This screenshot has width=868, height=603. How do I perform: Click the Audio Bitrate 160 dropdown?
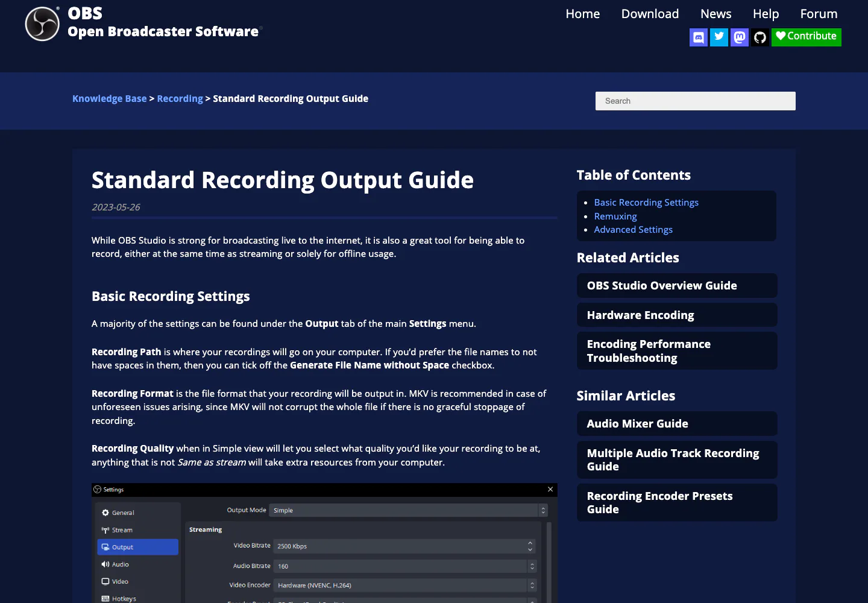(404, 566)
